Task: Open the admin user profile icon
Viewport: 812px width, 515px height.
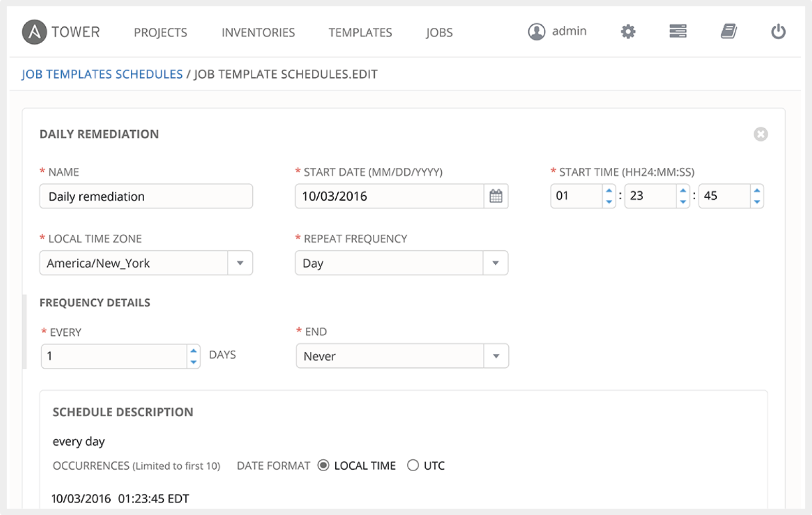Action: 536,31
